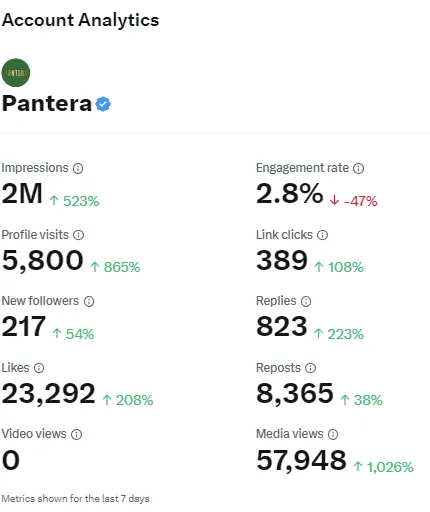This screenshot has width=430, height=512.
Task: Click the 523% impressions change indicator
Action: coord(74,201)
